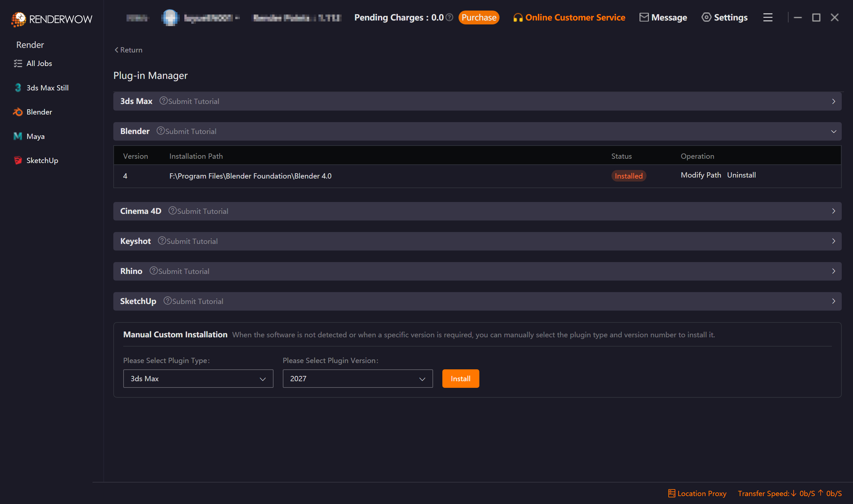Click the RenderWow logo icon
The width and height of the screenshot is (853, 504).
[19, 19]
